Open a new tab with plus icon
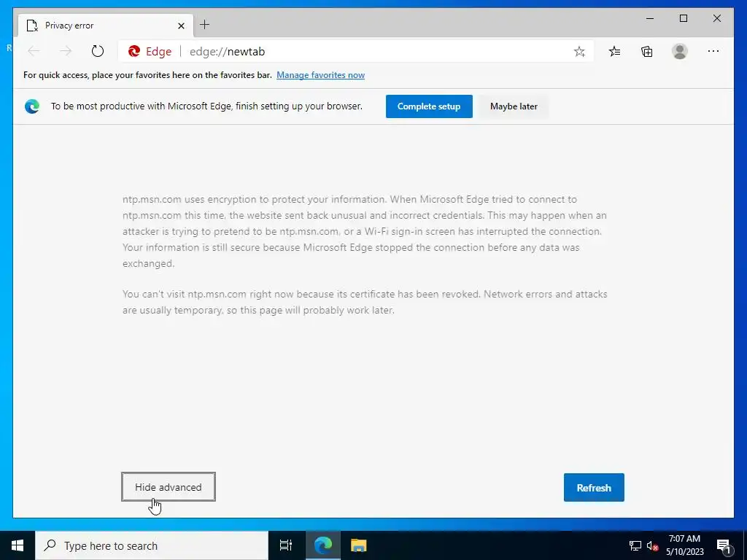The height and width of the screenshot is (560, 747). pyautogui.click(x=205, y=25)
